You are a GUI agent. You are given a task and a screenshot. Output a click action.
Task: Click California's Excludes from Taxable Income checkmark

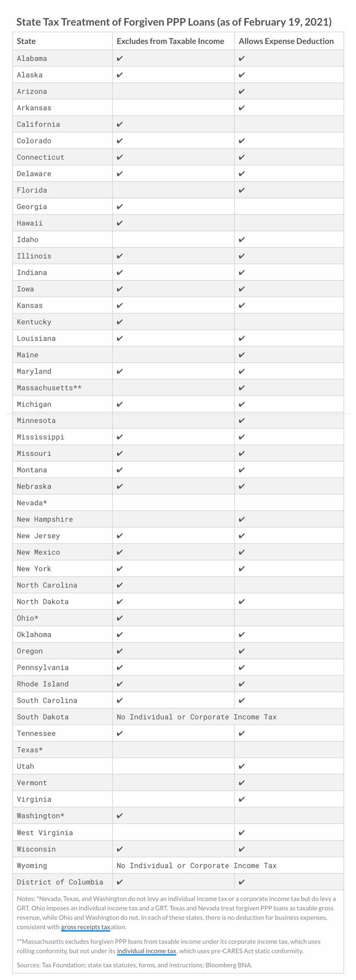coord(120,124)
